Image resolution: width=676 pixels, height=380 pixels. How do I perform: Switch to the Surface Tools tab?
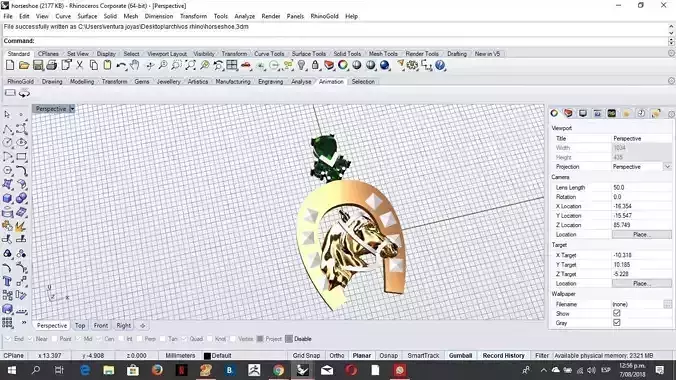tap(309, 54)
